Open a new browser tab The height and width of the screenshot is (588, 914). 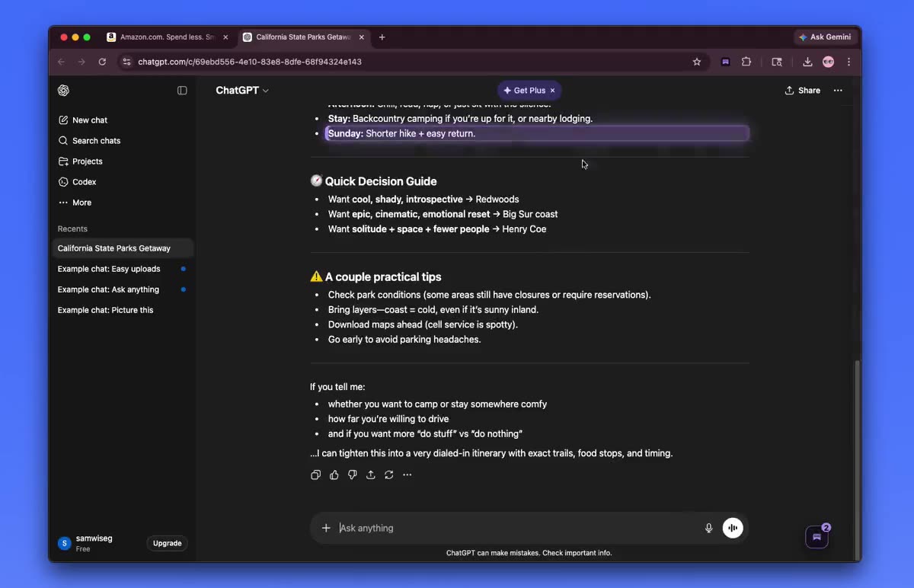click(382, 37)
